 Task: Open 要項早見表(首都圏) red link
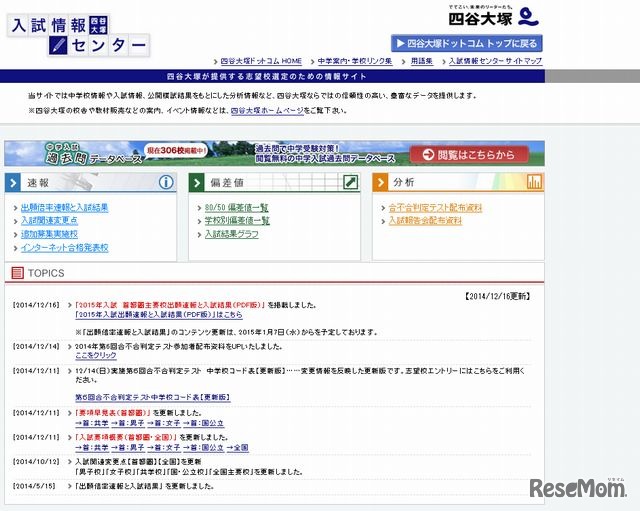[113, 413]
